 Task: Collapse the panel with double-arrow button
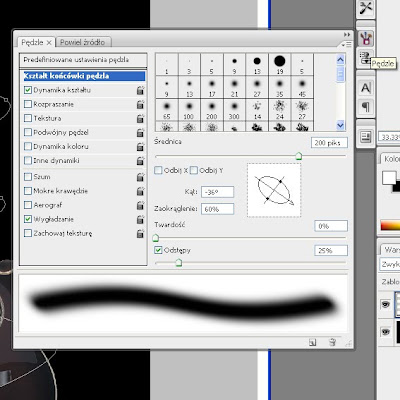click(347, 35)
